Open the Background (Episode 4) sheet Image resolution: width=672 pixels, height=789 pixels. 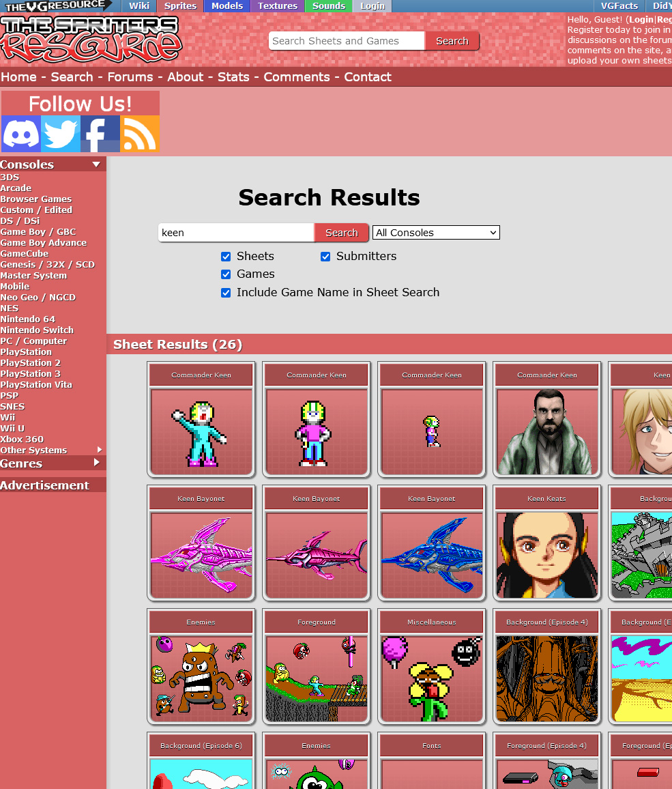pos(546,667)
